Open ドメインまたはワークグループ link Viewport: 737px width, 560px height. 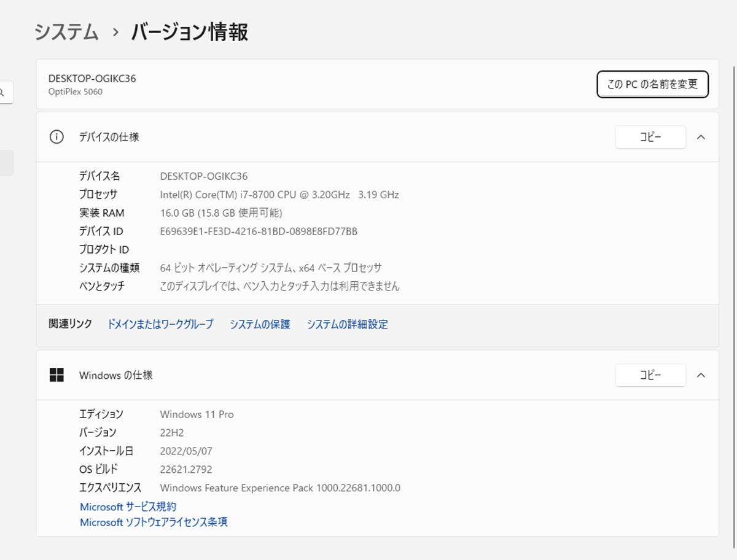click(x=160, y=324)
